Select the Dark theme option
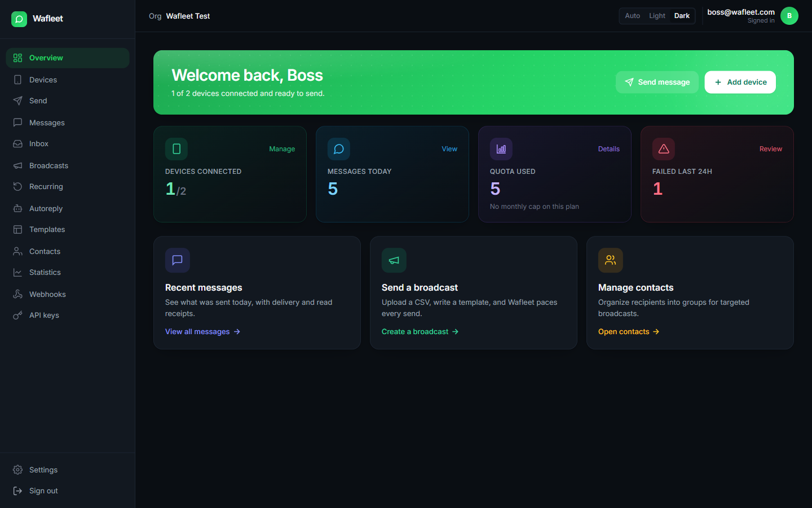 682,16
